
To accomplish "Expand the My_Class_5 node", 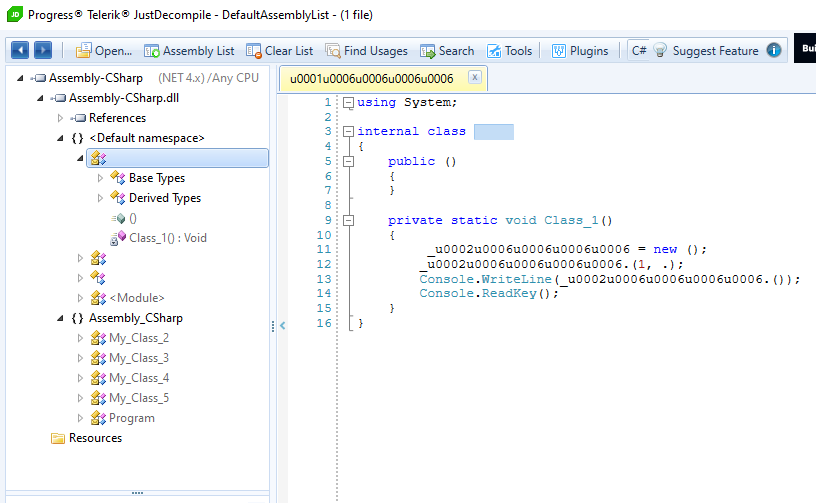I will [80, 398].
